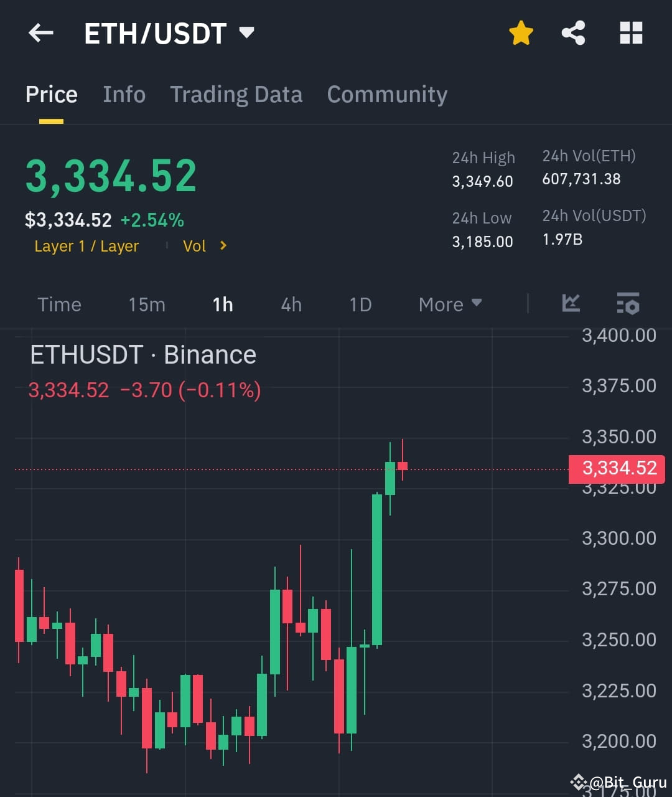Open the share options with share icon
The image size is (672, 797).
point(574,33)
